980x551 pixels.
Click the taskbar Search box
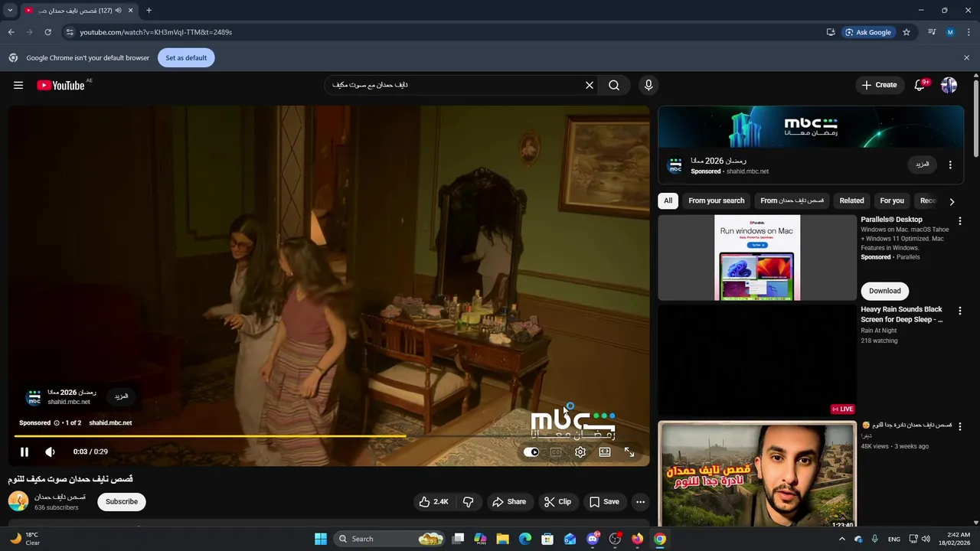390,539
